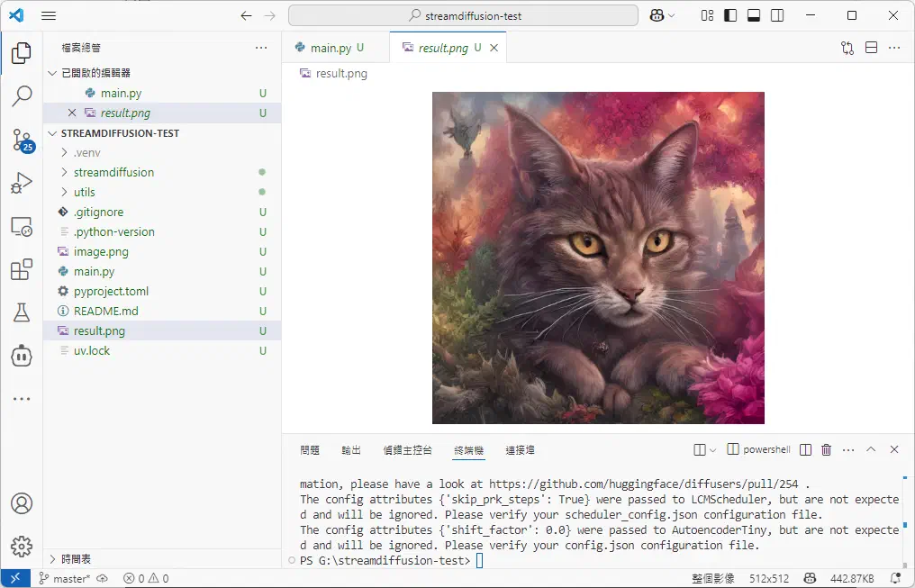Open the Search view
The width and height of the screenshot is (915, 588).
(22, 97)
